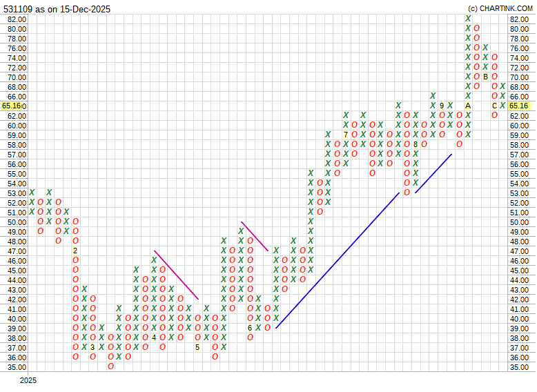Click the month marker 2 on chart
This screenshot has width=537, height=392.
(75, 251)
